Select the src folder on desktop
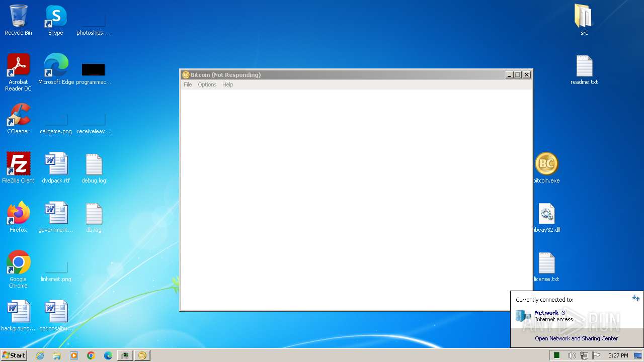Image resolution: width=644 pixels, height=362 pixels. [584, 20]
